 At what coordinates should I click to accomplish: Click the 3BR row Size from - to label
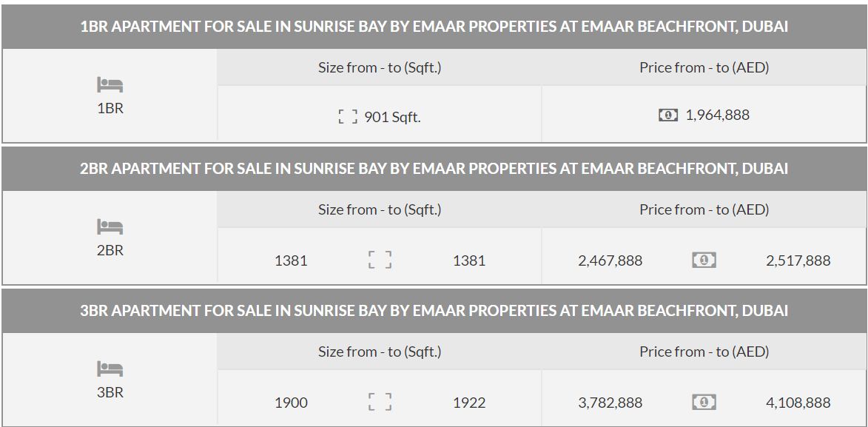click(380, 352)
